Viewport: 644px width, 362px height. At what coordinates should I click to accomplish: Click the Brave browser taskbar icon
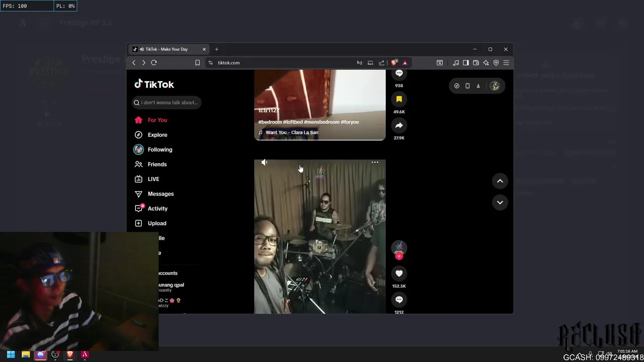(70, 354)
